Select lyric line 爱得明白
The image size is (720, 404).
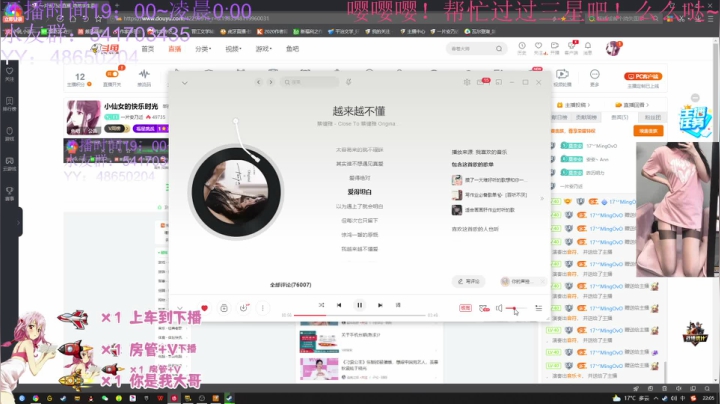pos(360,192)
